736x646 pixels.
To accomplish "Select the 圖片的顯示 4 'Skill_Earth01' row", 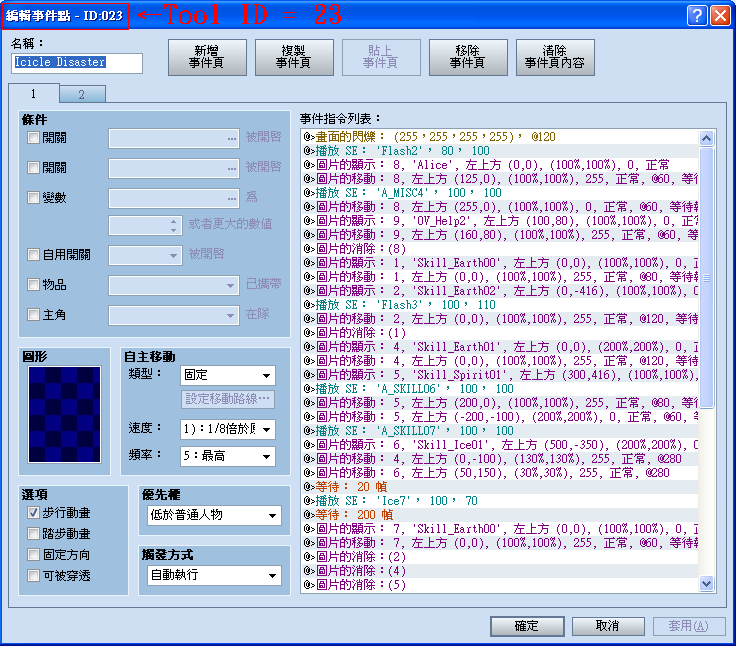I will [x=499, y=347].
